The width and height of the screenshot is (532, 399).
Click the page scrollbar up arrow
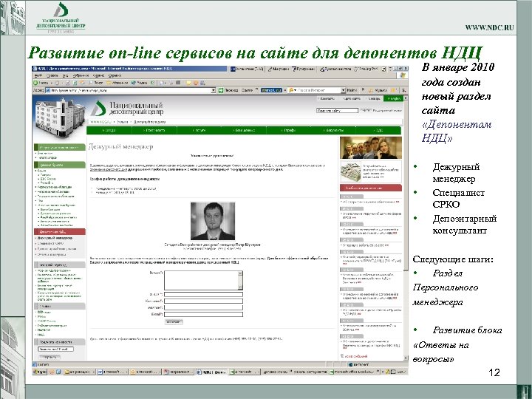coord(406,98)
